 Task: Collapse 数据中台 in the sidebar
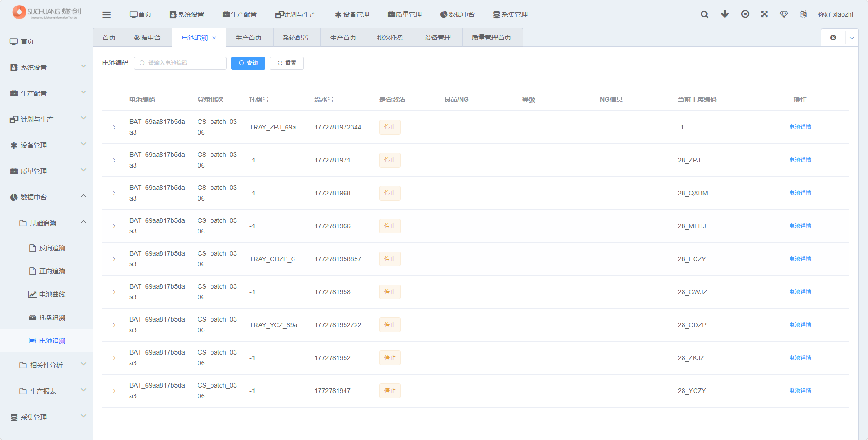46,197
